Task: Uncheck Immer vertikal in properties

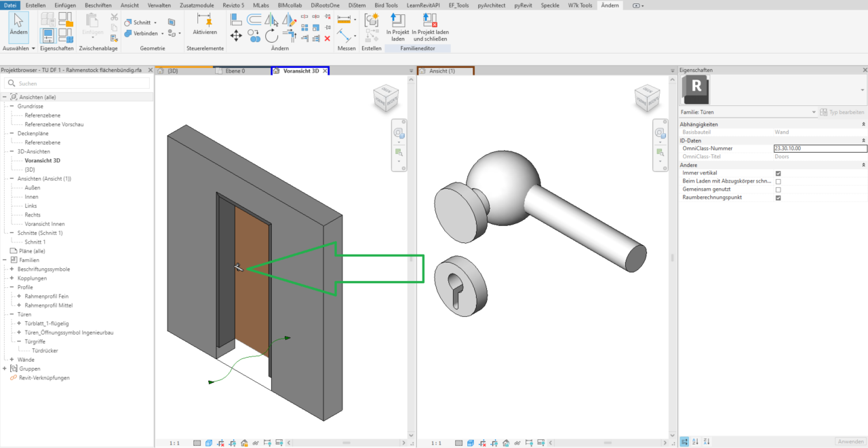Action: tap(776, 173)
